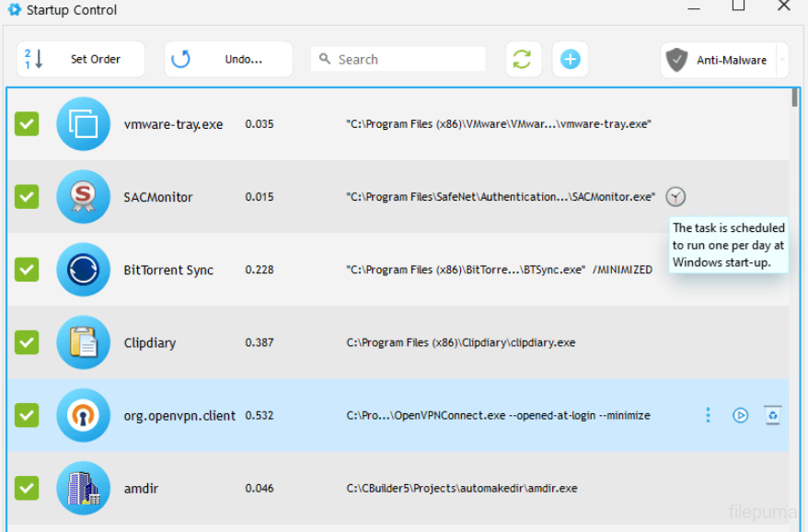Image resolution: width=808 pixels, height=532 pixels.
Task: Click the 0.228 startup time value
Action: [260, 270]
